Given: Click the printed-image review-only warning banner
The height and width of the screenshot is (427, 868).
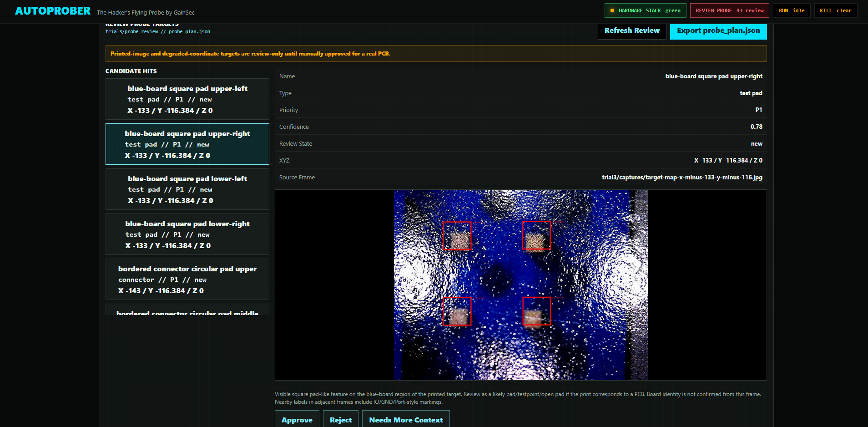Looking at the screenshot, I should coord(435,53).
